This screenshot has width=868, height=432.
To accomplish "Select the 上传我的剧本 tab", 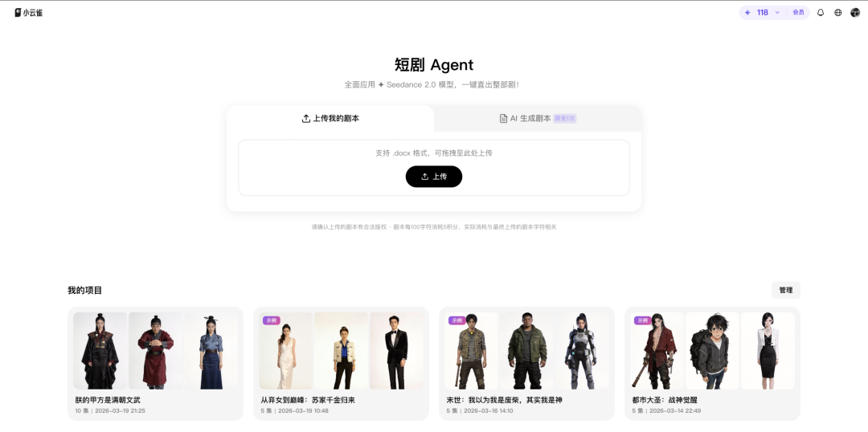I will click(330, 118).
